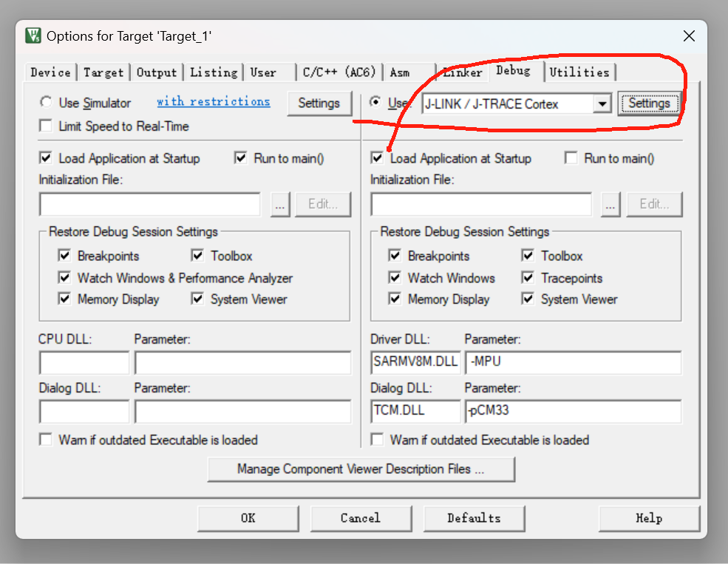Select the Use Simulator radio button
Screen dimensions: 728x564
pyautogui.click(x=46, y=102)
